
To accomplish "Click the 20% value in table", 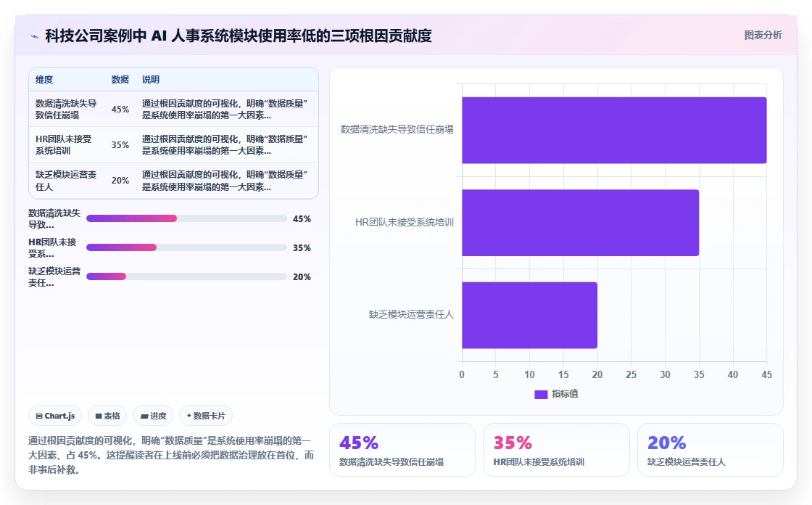I will tap(120, 181).
